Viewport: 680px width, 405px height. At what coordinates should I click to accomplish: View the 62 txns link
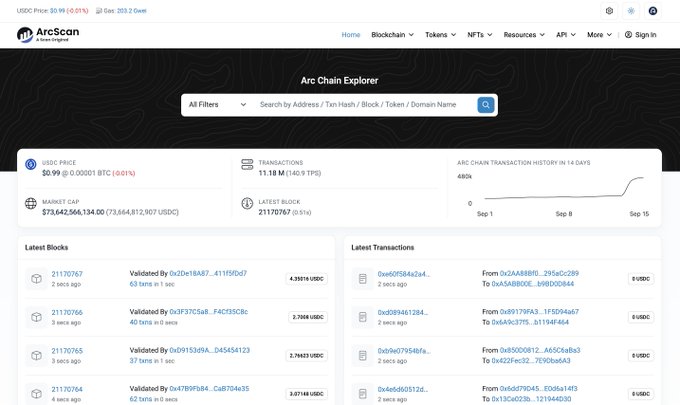pos(141,399)
